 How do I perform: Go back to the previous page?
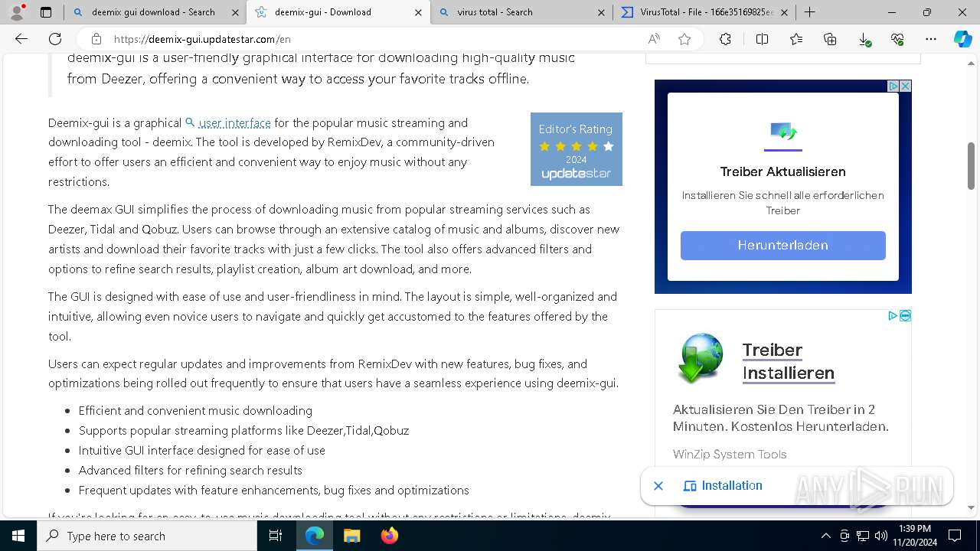click(x=21, y=39)
